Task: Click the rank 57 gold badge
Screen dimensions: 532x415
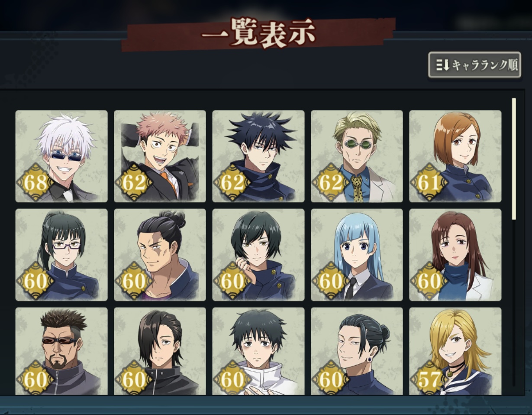Action: pos(429,379)
